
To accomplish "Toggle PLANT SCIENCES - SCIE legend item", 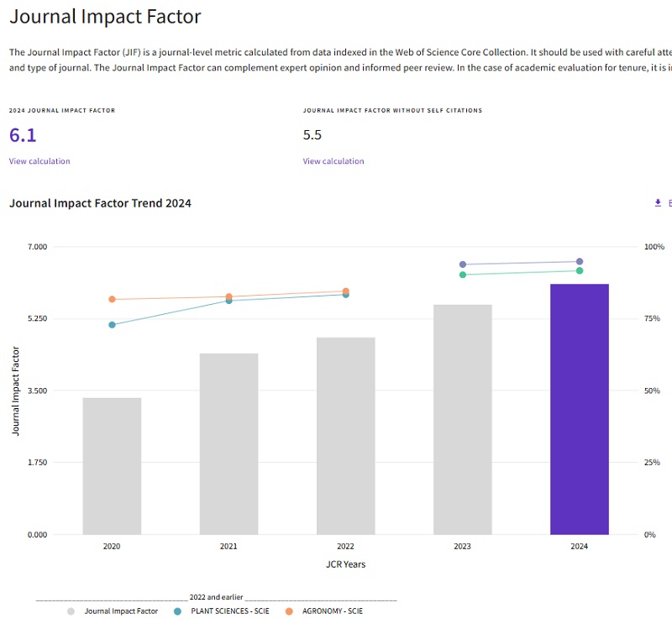I will click(222, 611).
